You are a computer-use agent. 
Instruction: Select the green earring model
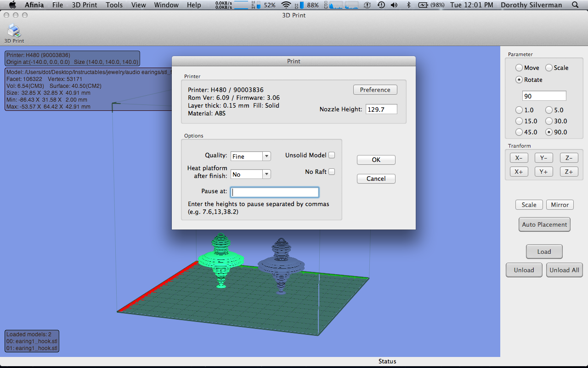click(x=221, y=259)
